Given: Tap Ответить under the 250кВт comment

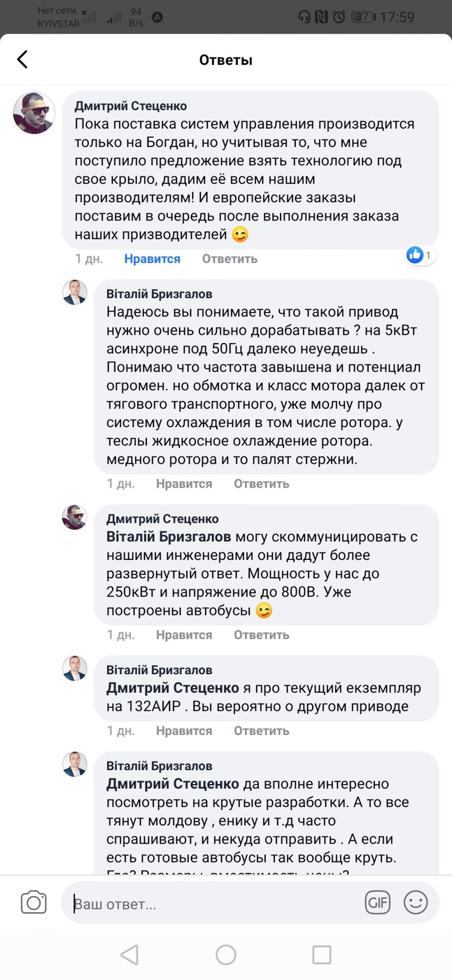Looking at the screenshot, I should [x=261, y=635].
